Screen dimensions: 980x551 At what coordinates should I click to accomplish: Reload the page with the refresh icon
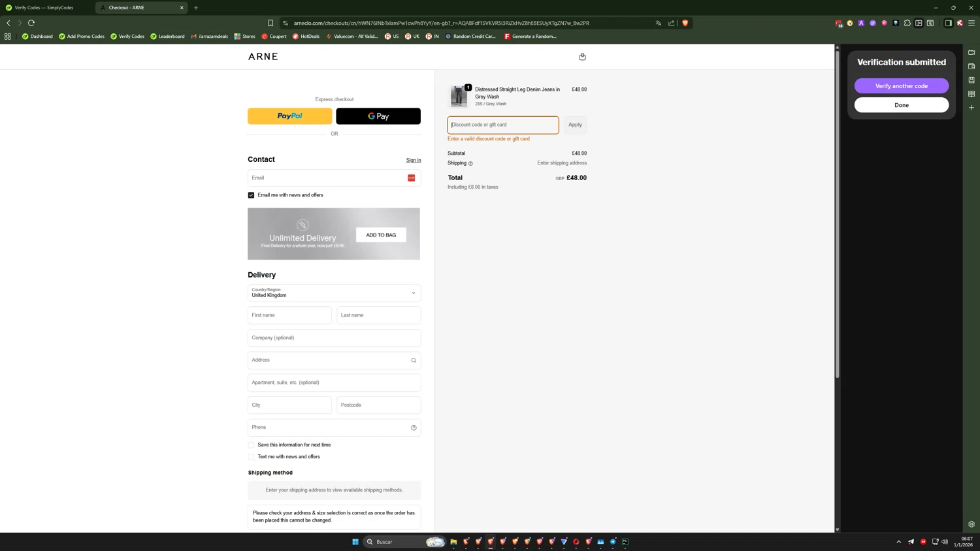[x=31, y=23]
